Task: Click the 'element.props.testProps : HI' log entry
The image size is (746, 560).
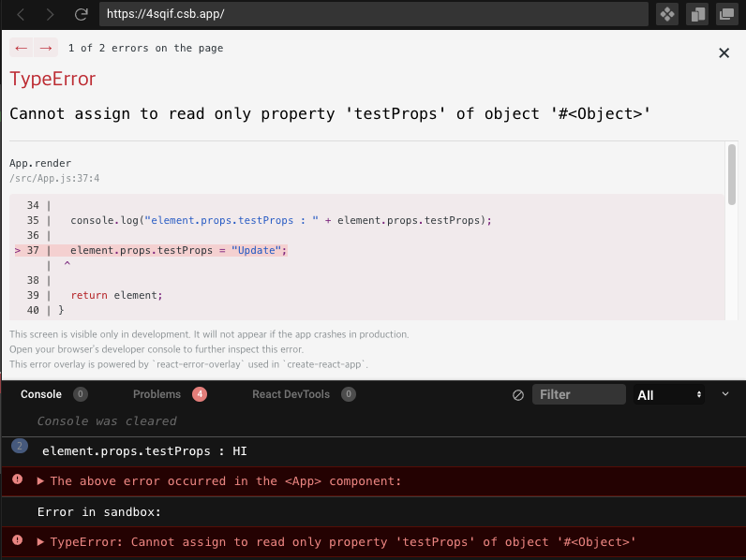Action: [144, 451]
